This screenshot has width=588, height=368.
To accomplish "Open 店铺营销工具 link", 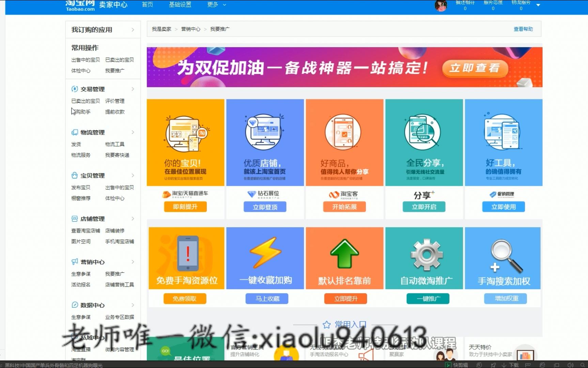I will (x=120, y=284).
